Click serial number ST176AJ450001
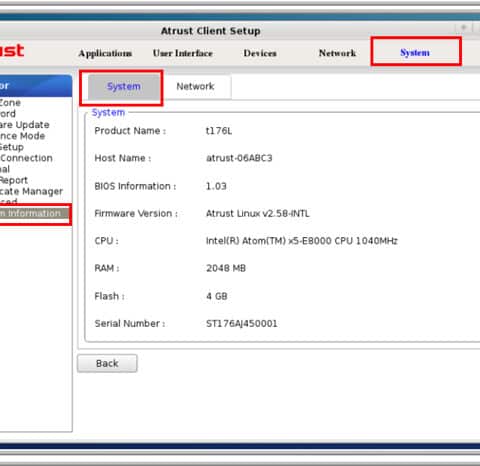 click(242, 323)
